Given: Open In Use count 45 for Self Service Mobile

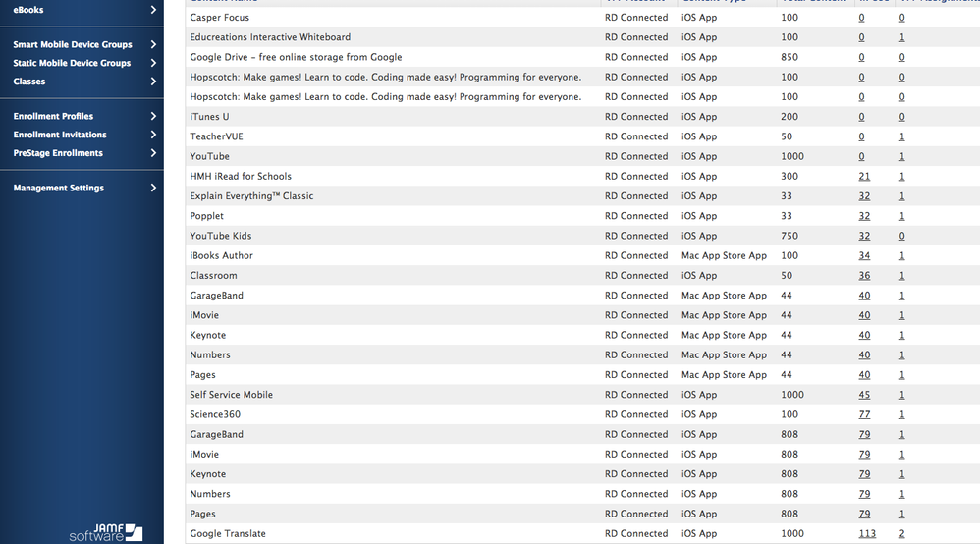Looking at the screenshot, I should (x=864, y=395).
